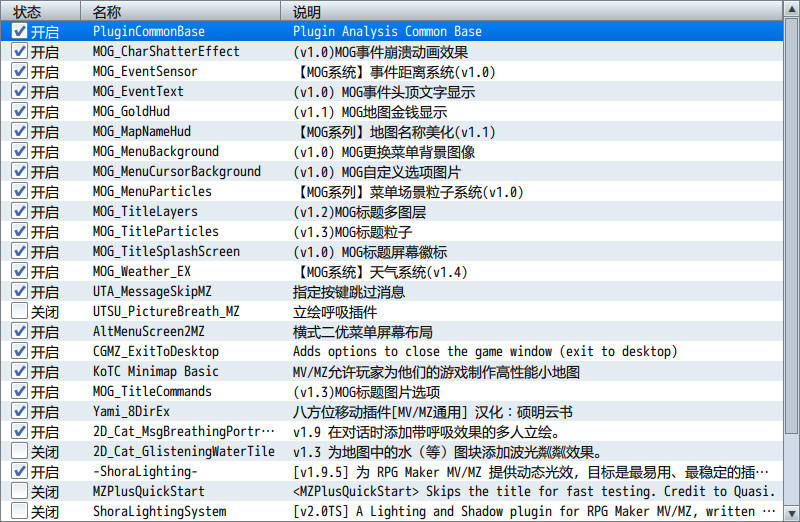
Task: Uncheck the 2D_Cat_MsgBreathingPortr checkbox
Action: (19, 431)
